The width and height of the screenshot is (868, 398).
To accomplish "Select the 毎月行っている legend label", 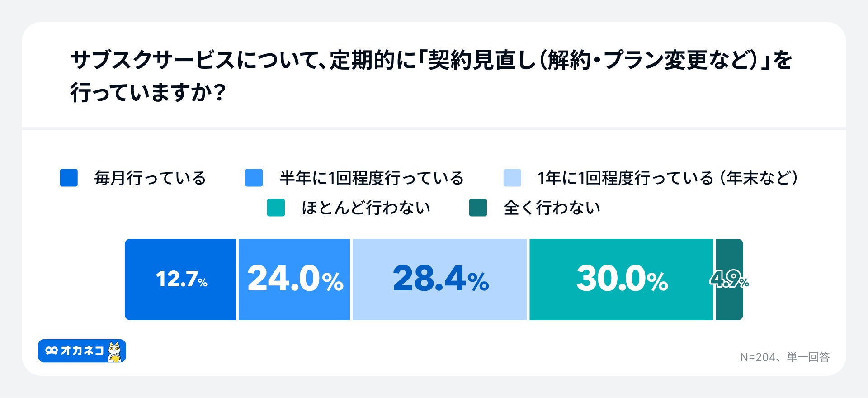I will click(150, 178).
